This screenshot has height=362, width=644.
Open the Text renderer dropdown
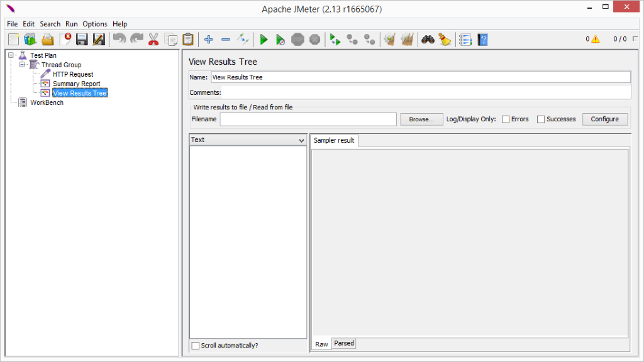248,140
